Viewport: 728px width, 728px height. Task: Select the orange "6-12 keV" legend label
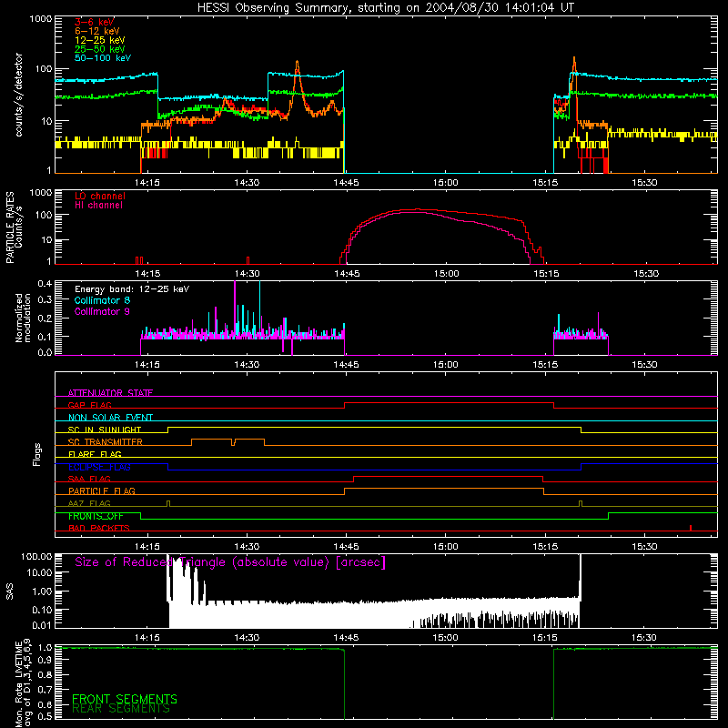(x=97, y=31)
